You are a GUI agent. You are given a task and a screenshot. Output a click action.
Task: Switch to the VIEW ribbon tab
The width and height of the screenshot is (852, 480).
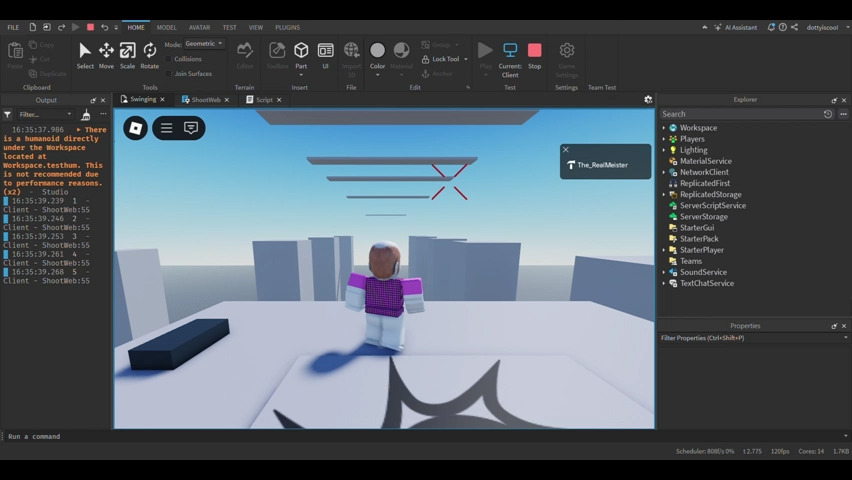pyautogui.click(x=255, y=27)
